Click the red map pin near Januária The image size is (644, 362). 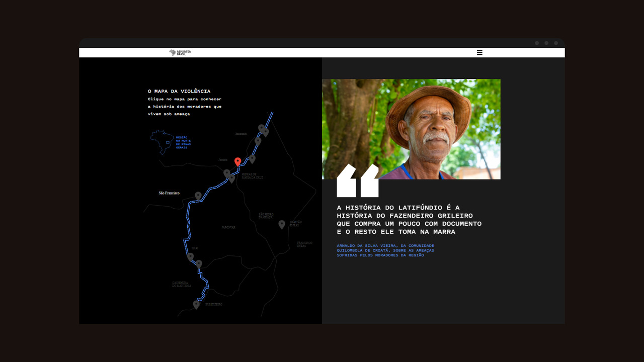(237, 161)
